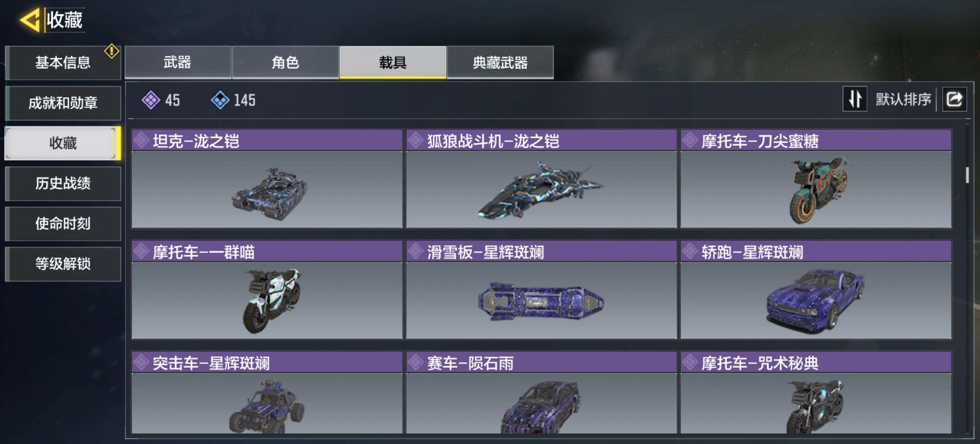Switch to the 角色 tab
Viewport: 980px width, 444px height.
click(285, 63)
